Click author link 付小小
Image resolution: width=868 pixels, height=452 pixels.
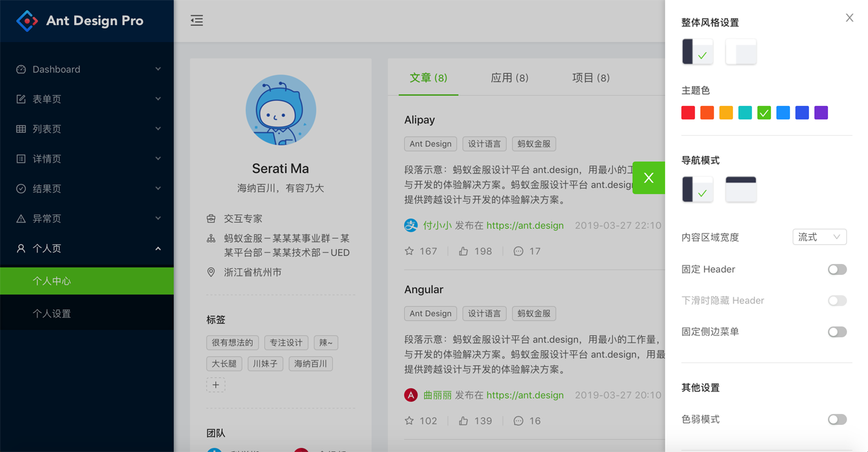tap(437, 225)
